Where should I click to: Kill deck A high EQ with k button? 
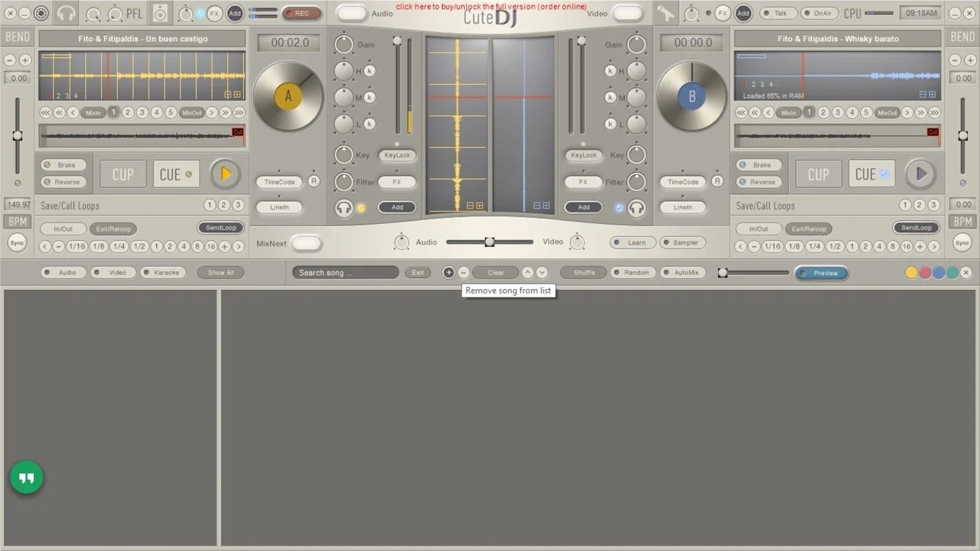(370, 71)
